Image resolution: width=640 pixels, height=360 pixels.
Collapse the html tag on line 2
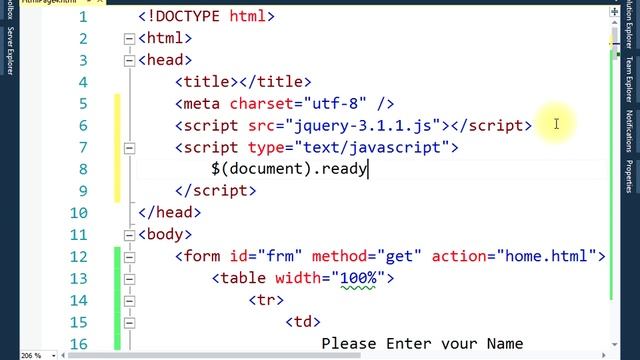[x=129, y=39]
